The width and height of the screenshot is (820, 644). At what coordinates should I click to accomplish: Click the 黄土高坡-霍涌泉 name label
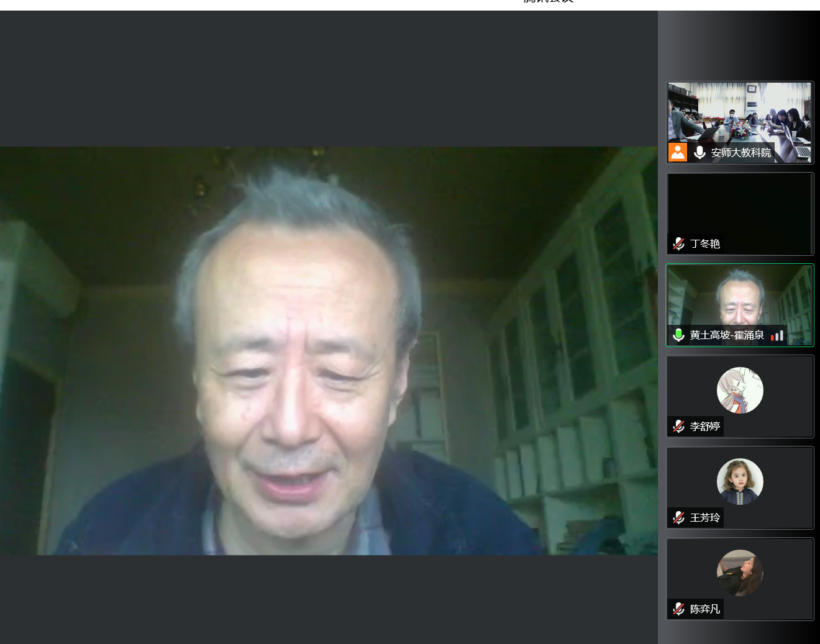point(727,335)
